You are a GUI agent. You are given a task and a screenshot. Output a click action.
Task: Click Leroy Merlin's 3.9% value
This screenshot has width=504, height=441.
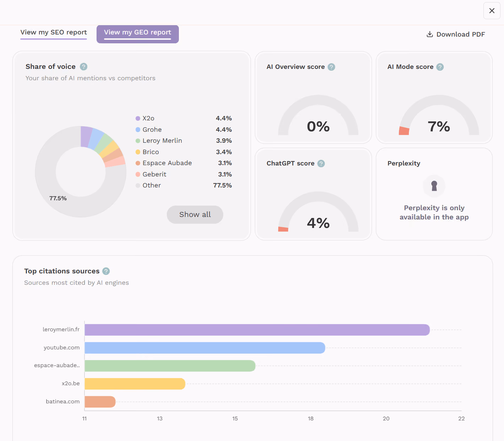click(224, 141)
